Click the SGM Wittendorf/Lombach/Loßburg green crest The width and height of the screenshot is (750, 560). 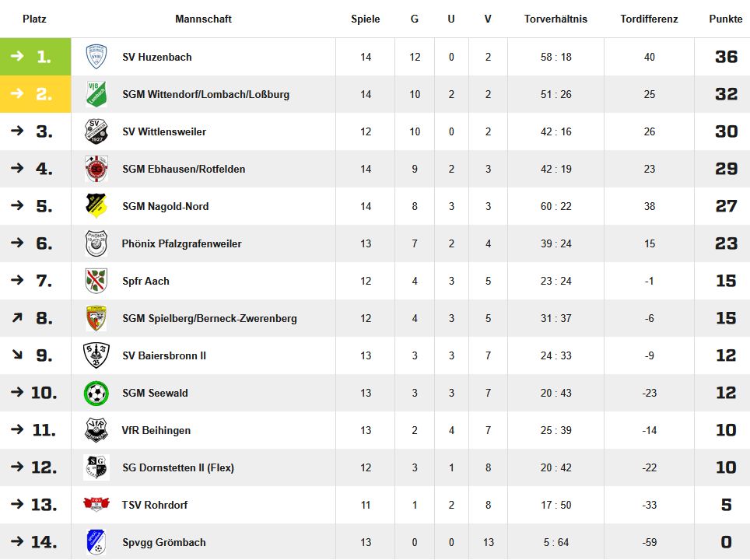[96, 94]
